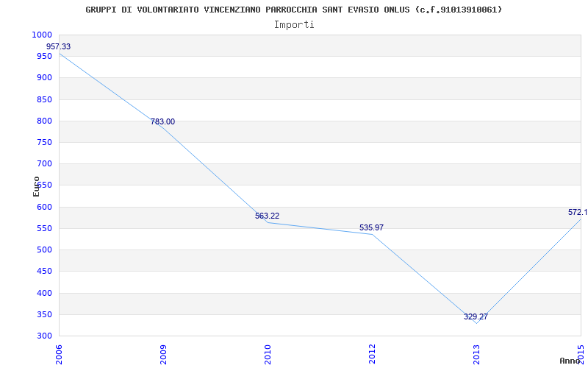This screenshot has width=588, height=368.
Task: Click the 600 y-axis tick
Action: click(44, 207)
